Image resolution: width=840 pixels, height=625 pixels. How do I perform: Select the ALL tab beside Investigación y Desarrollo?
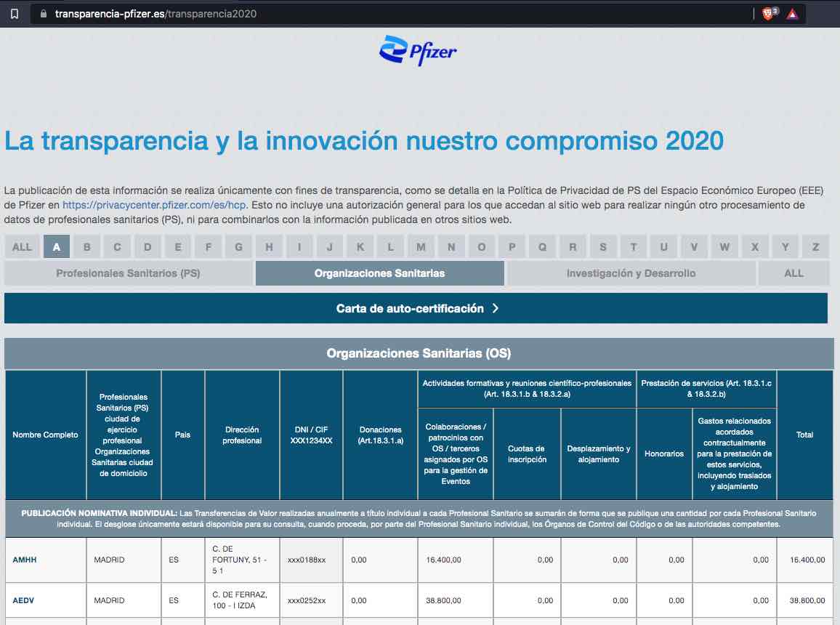pyautogui.click(x=794, y=273)
